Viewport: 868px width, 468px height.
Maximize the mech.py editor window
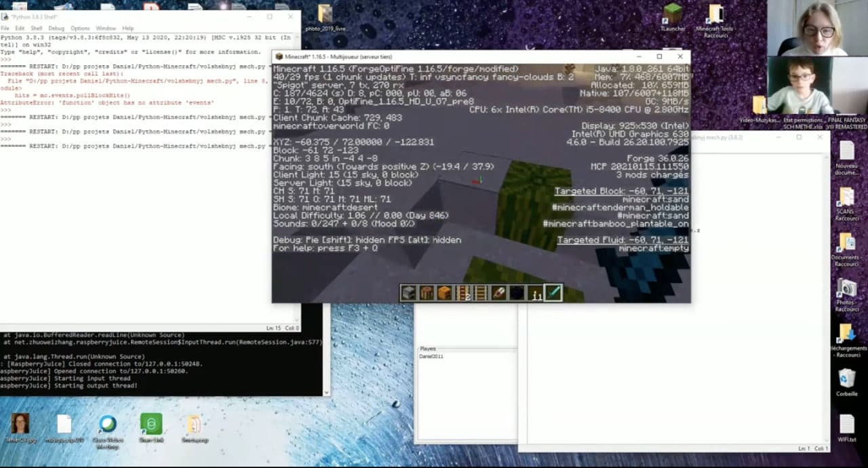tap(799, 137)
